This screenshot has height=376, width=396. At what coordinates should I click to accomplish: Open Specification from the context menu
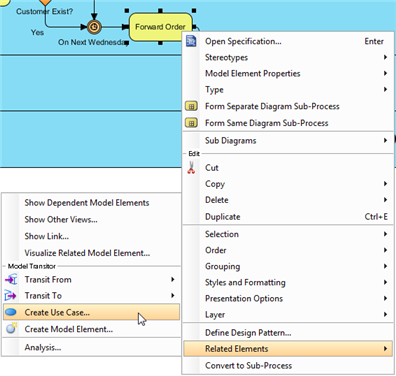point(288,41)
